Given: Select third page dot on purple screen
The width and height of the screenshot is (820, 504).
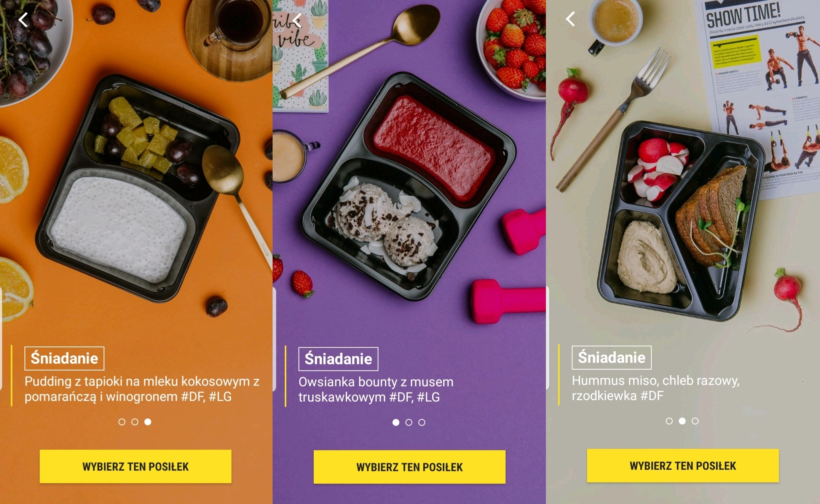Looking at the screenshot, I should [422, 423].
